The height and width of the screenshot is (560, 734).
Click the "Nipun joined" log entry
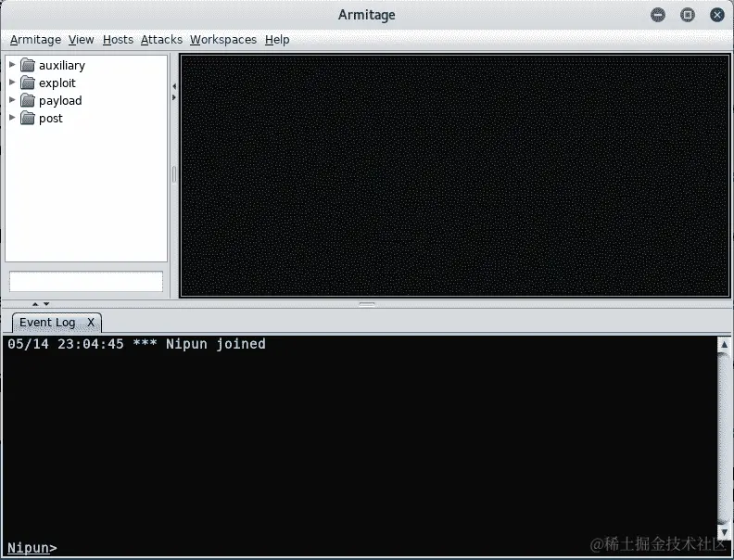click(x=136, y=344)
